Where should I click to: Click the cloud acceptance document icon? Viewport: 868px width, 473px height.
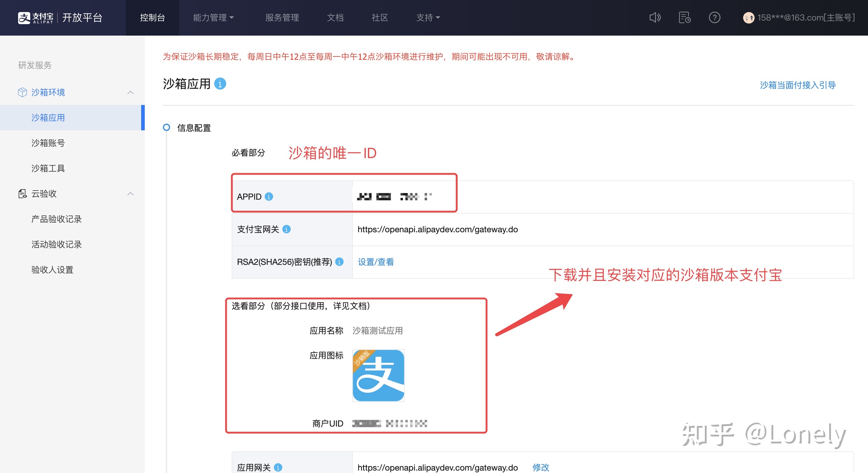click(22, 194)
